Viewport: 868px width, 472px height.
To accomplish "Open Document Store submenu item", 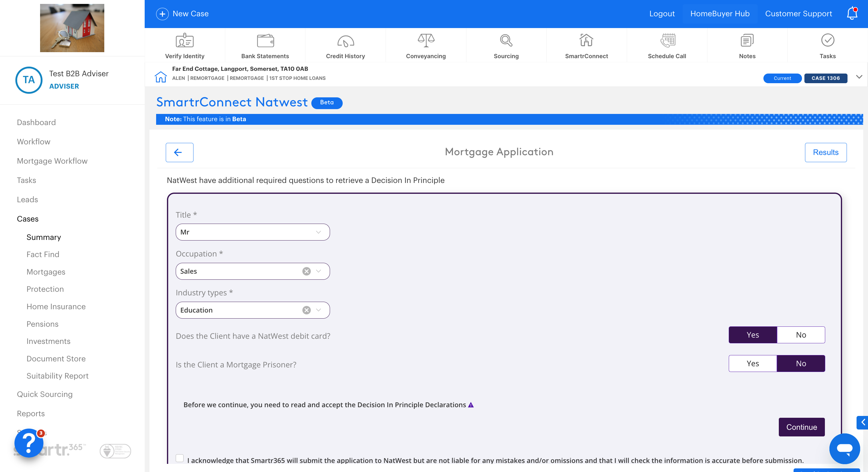I will [x=56, y=359].
